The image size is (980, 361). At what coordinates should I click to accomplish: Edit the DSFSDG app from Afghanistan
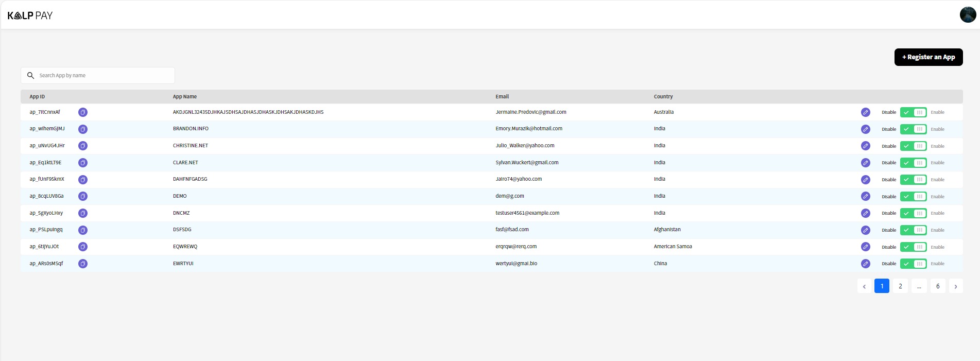(x=865, y=230)
